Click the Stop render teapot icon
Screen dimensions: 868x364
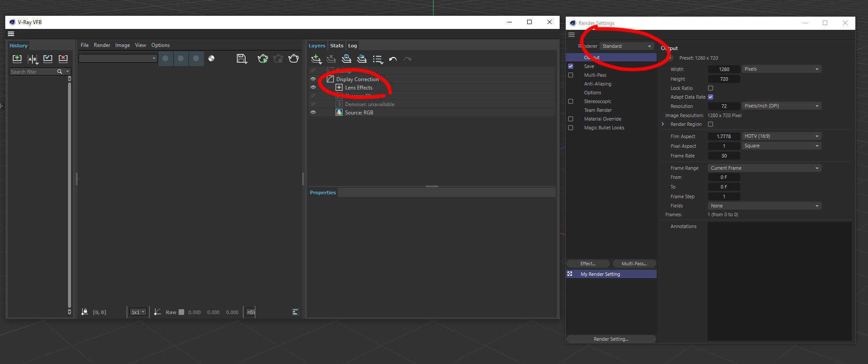[x=278, y=58]
